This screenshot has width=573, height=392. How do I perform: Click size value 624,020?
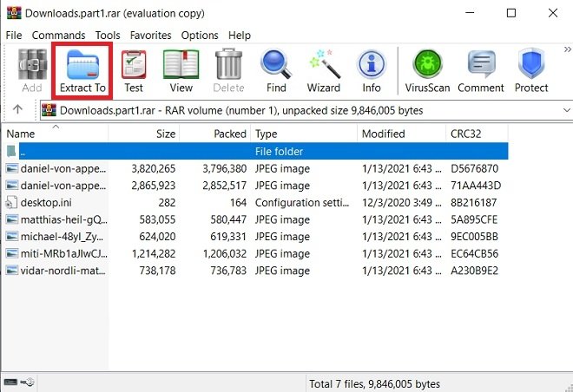point(157,237)
